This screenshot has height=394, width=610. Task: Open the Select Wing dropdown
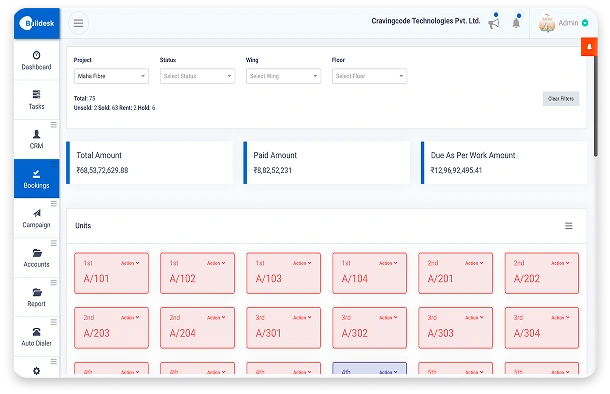(x=283, y=76)
